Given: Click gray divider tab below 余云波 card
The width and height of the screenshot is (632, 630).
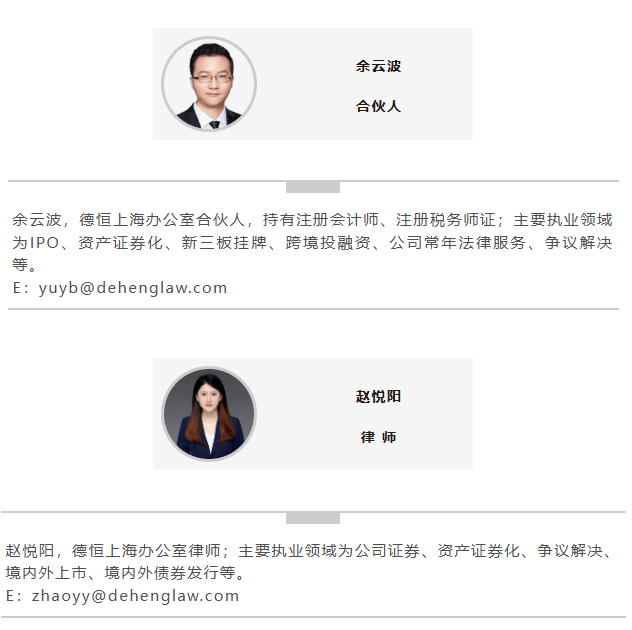Looking at the screenshot, I should 313,187.
